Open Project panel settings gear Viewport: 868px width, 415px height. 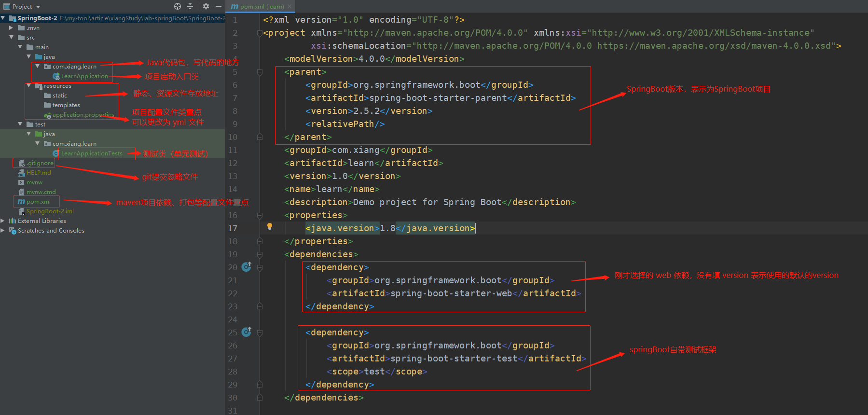pos(206,6)
